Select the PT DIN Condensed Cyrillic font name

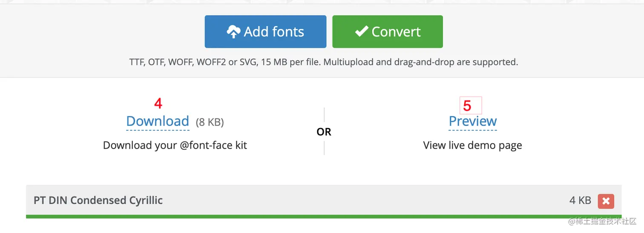point(98,200)
